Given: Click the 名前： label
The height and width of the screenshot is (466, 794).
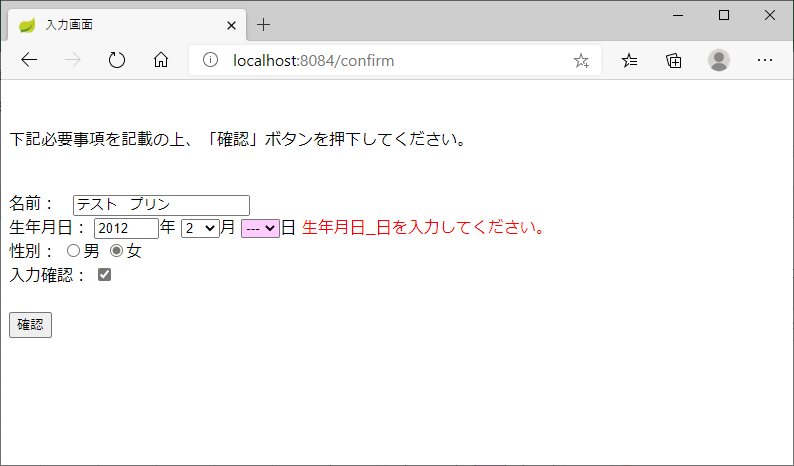Looking at the screenshot, I should pyautogui.click(x=33, y=204).
